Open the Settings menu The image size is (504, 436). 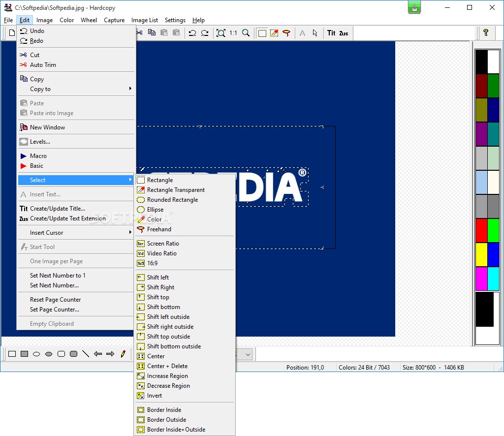(175, 20)
